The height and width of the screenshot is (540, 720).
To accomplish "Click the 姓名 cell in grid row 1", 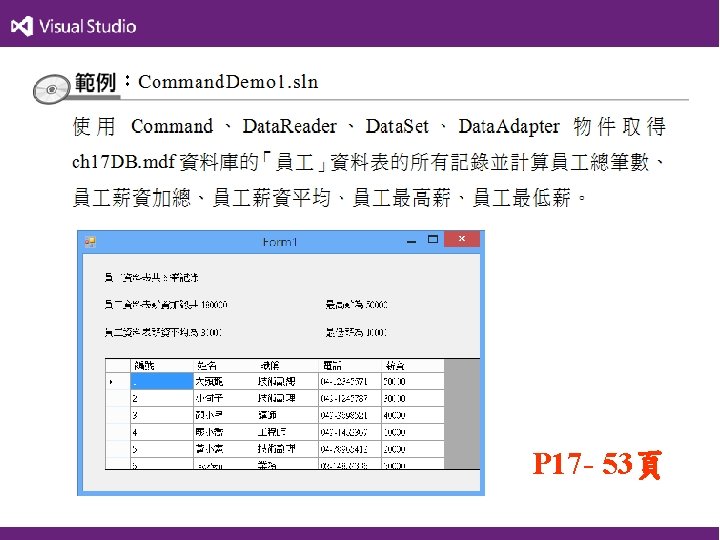I will tap(225, 381).
